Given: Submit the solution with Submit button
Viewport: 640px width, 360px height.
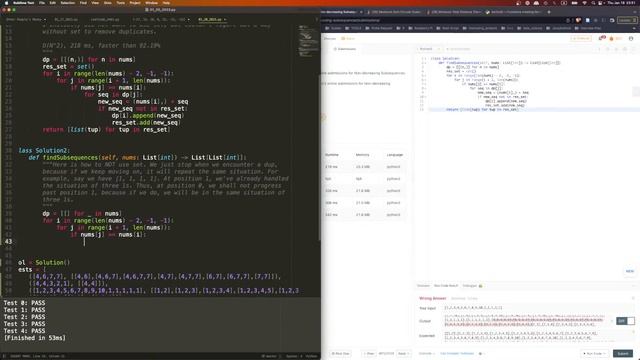Looking at the screenshot, I should coord(623,353).
